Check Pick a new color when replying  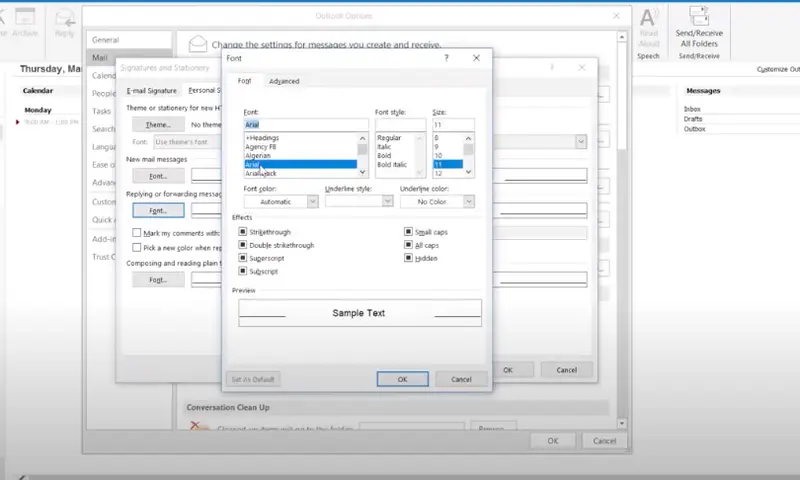click(137, 247)
